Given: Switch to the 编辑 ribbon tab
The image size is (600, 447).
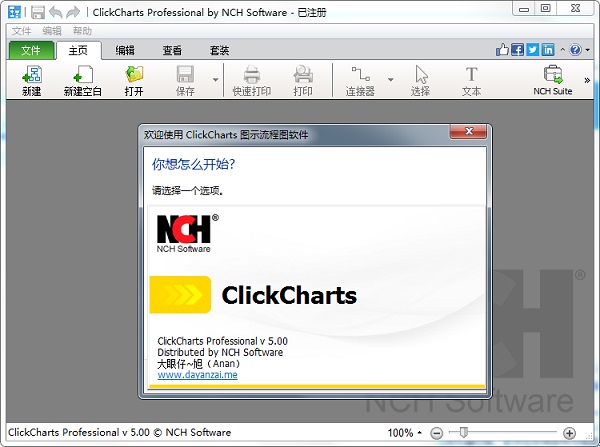Looking at the screenshot, I should [x=125, y=50].
